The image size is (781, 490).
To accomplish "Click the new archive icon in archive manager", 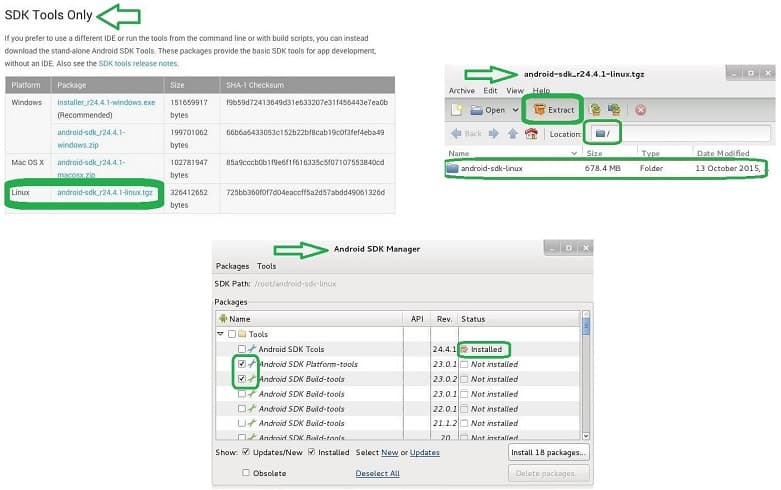I will tap(457, 110).
